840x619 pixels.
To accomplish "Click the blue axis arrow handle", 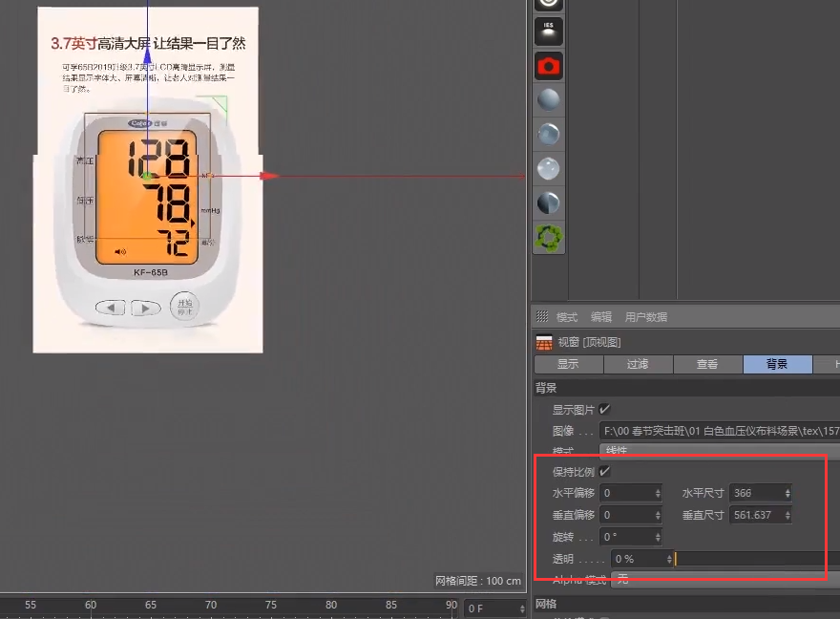I will 147,55.
